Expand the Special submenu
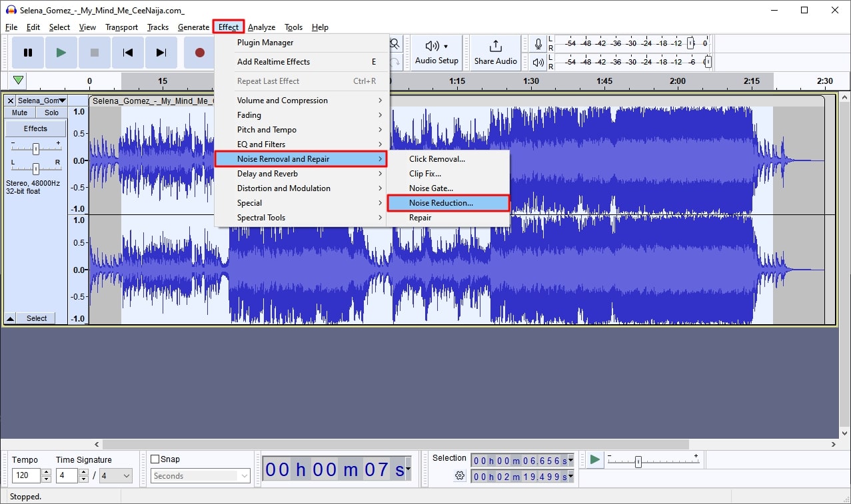This screenshot has width=851, height=504. pyautogui.click(x=302, y=203)
